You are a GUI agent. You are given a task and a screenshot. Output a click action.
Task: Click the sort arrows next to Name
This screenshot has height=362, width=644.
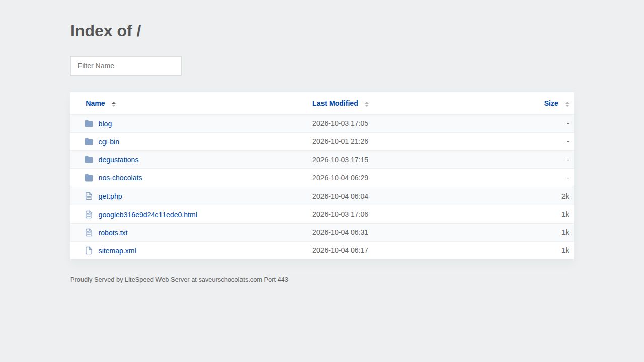coord(114,104)
